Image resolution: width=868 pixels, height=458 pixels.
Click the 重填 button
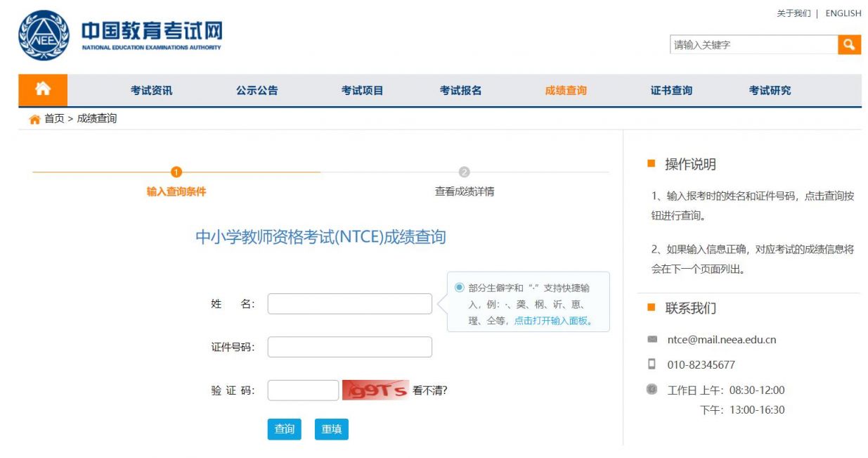pos(331,429)
